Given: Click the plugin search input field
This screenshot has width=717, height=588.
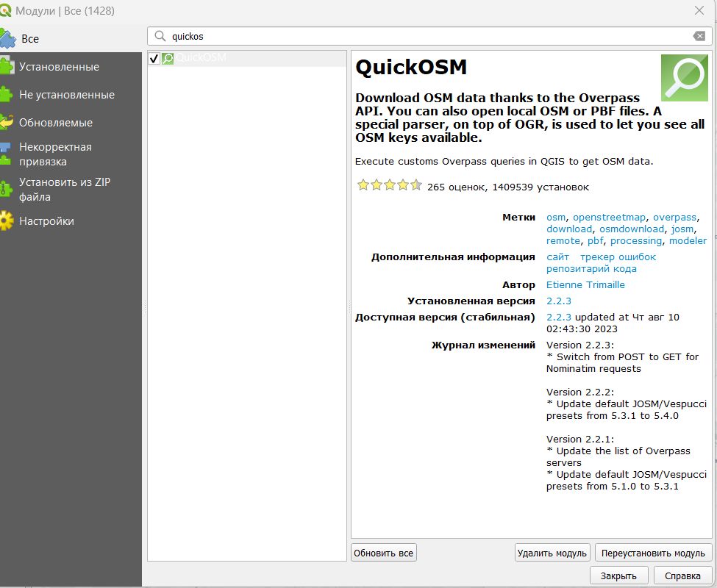Looking at the screenshot, I should (427, 36).
